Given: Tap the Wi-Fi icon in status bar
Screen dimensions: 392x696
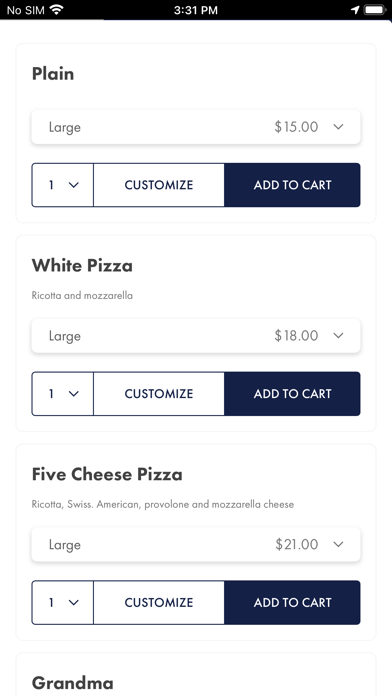Looking at the screenshot, I should (x=56, y=10).
